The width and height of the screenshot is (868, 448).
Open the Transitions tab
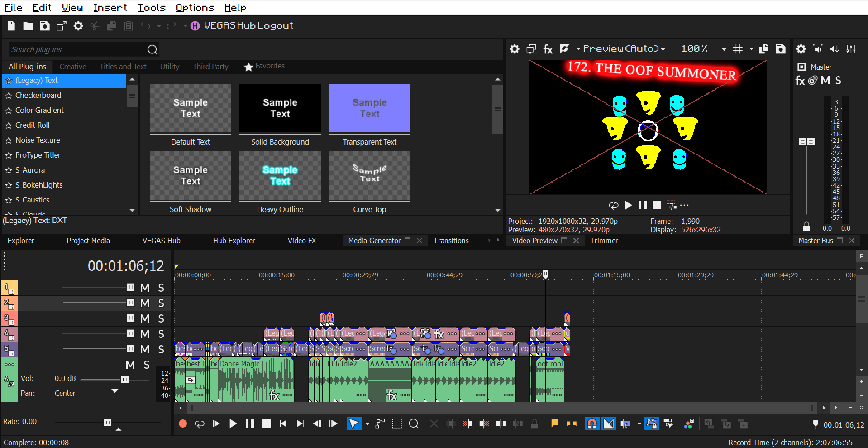(451, 241)
